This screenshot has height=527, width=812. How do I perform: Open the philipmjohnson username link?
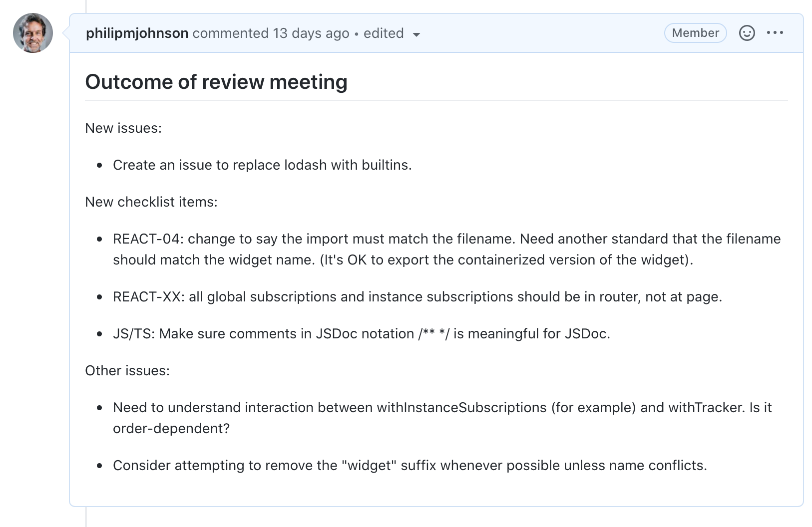point(137,33)
